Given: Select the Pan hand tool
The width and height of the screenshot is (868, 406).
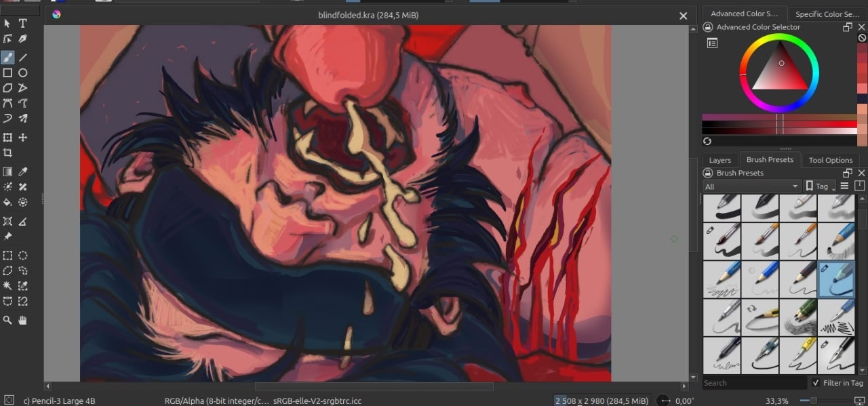Looking at the screenshot, I should click(23, 320).
